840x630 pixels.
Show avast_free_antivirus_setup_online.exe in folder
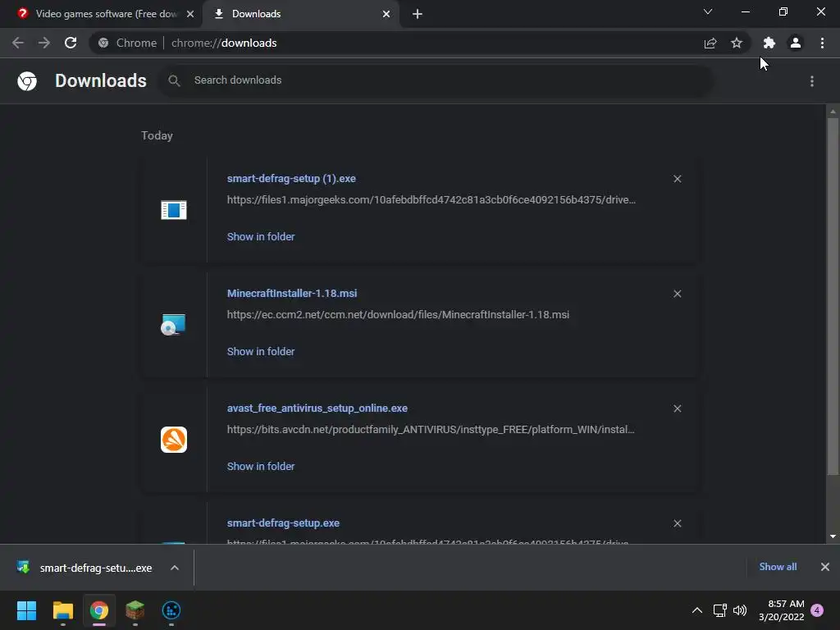click(261, 466)
